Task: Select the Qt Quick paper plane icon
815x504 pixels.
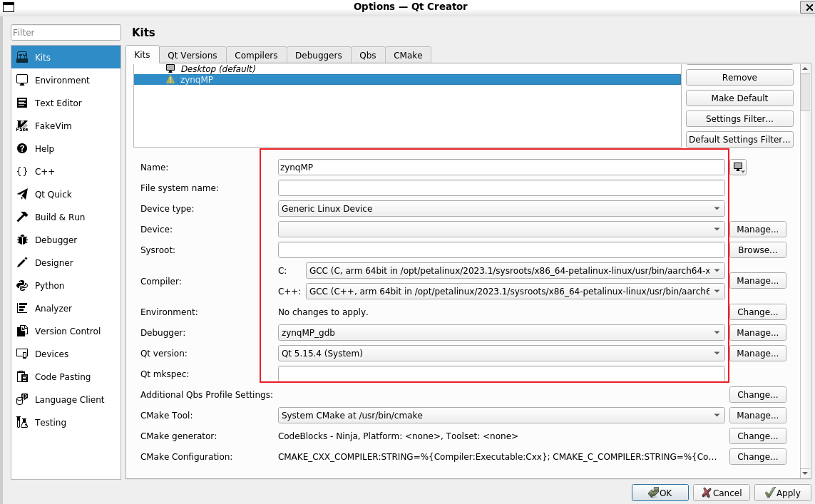Action: [x=22, y=195]
